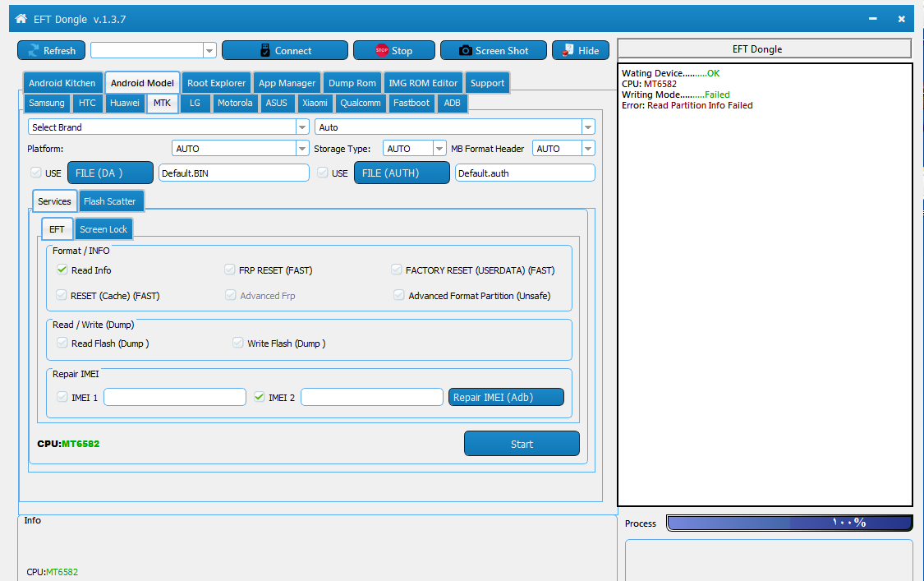The height and width of the screenshot is (581, 924).
Task: Click Repair IMEI (Adb) button
Action: pyautogui.click(x=506, y=397)
